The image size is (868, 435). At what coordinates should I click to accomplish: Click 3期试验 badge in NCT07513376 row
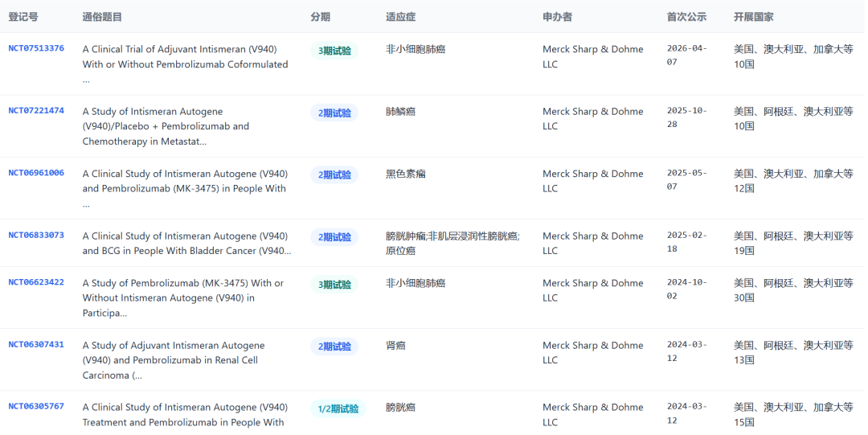point(334,51)
